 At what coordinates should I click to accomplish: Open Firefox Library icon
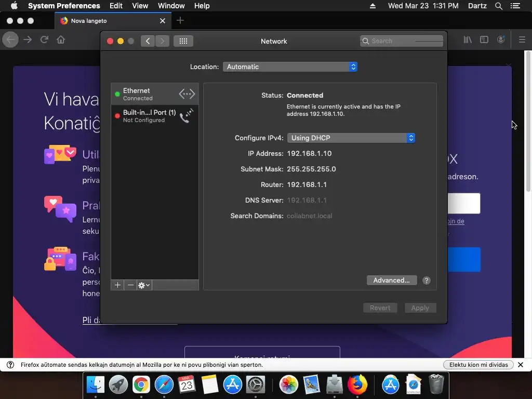(x=468, y=39)
